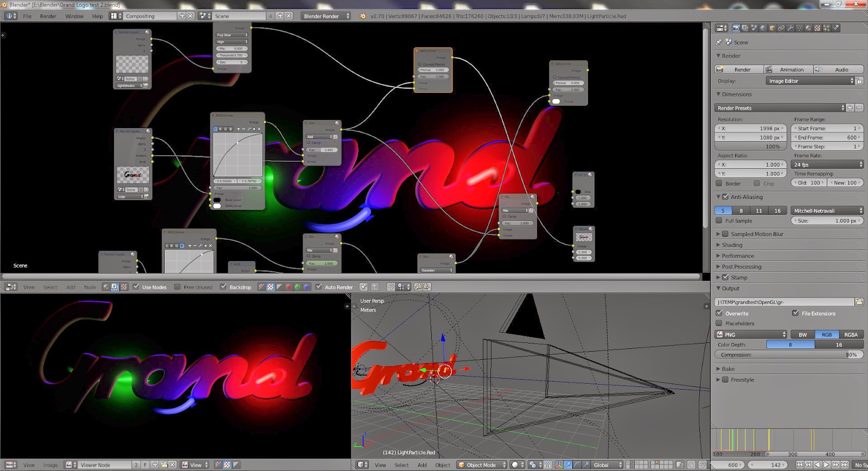Show red channel of backdrop
Viewport: 868px width, 471px height.
pyautogui.click(x=288, y=287)
